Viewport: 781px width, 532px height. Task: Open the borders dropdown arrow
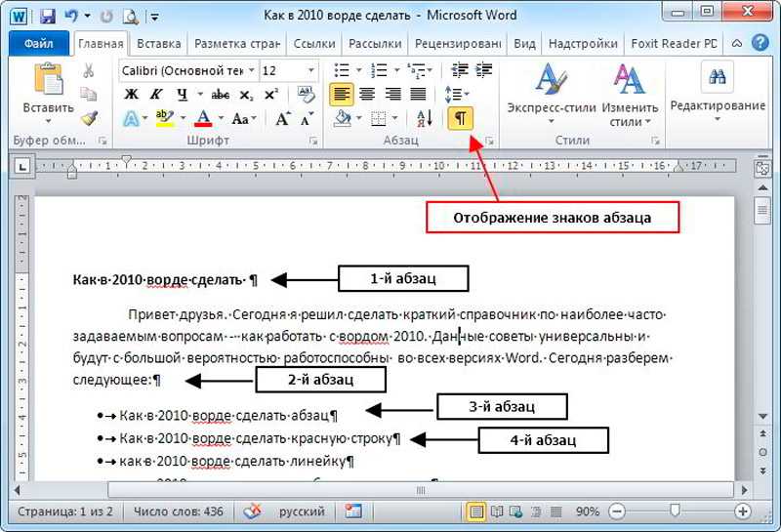click(395, 118)
